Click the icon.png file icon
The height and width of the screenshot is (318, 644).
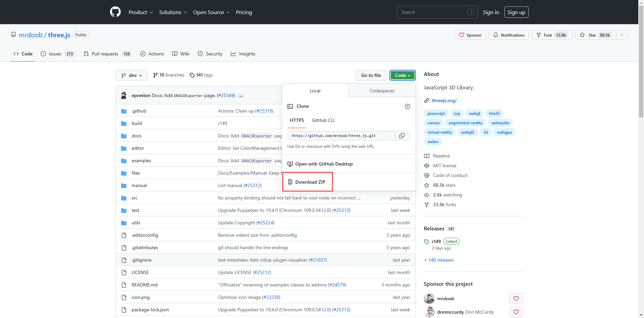pos(124,297)
